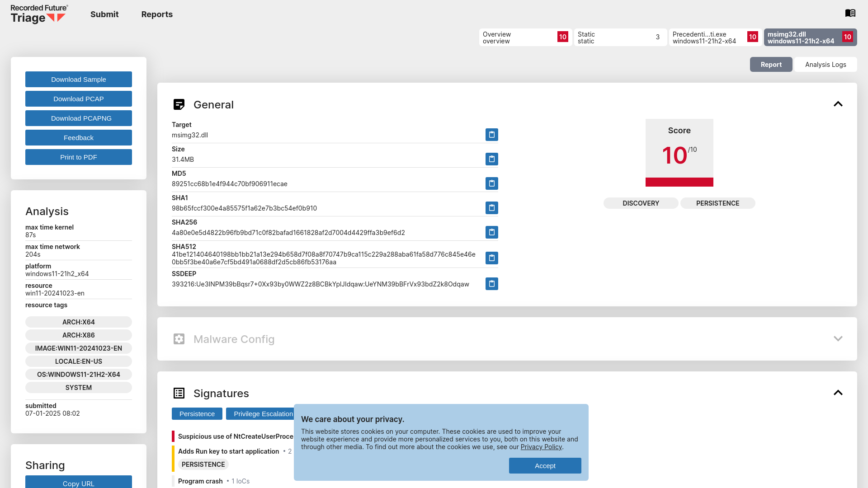Copy the SHA256 hash to clipboard

tap(491, 232)
